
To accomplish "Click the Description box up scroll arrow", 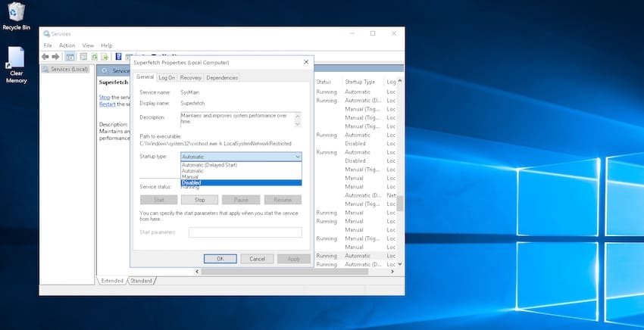I will (x=298, y=116).
